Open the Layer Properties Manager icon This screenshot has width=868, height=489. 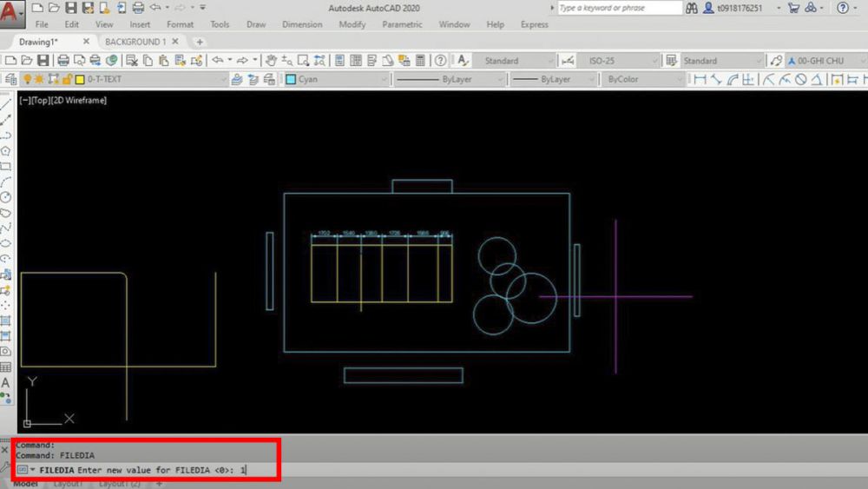[10, 79]
